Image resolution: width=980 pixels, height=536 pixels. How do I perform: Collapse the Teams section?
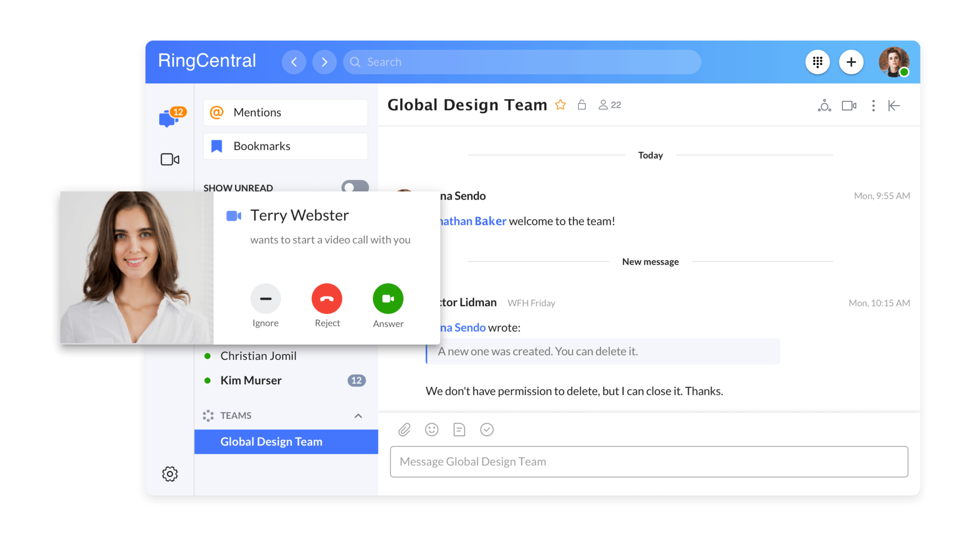coord(358,416)
